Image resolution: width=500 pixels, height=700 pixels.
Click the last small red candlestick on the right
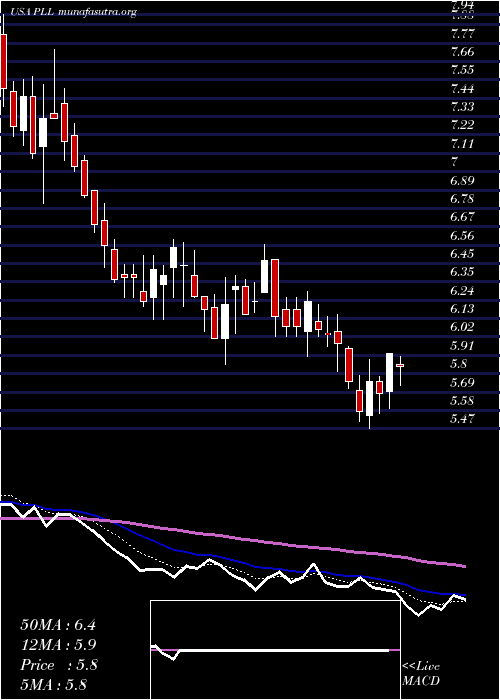[x=400, y=366]
